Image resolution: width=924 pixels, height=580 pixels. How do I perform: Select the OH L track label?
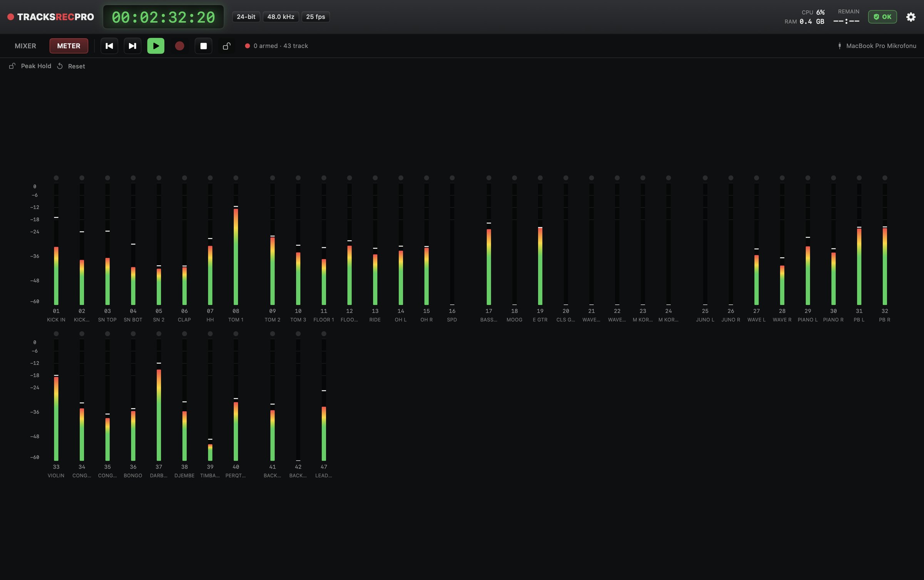401,320
